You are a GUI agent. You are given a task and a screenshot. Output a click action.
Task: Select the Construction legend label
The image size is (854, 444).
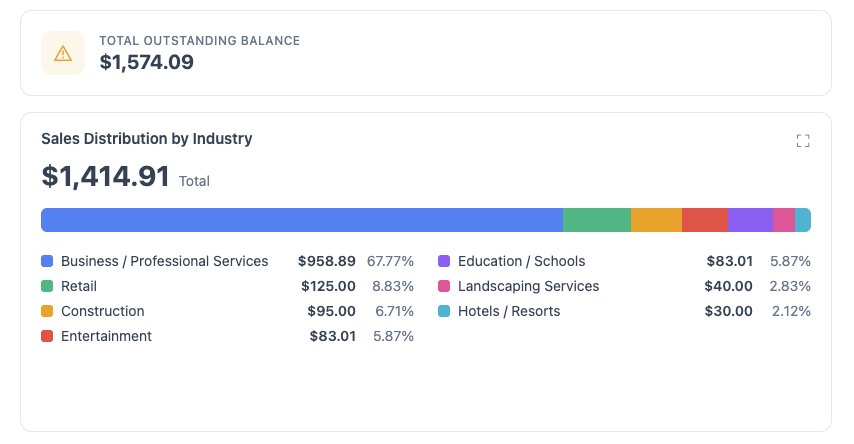tap(103, 311)
